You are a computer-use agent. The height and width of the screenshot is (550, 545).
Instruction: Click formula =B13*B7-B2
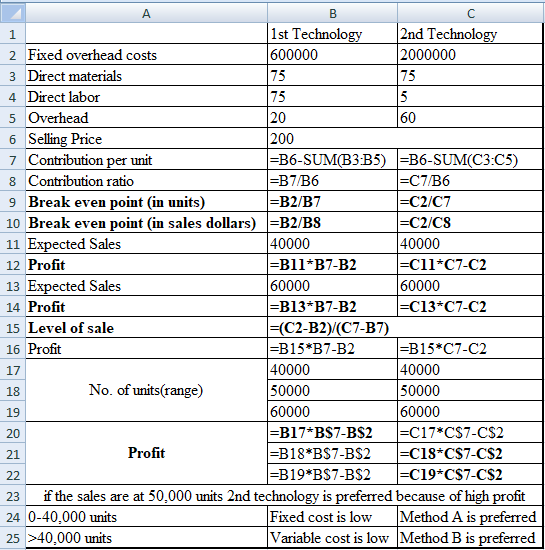point(332,307)
